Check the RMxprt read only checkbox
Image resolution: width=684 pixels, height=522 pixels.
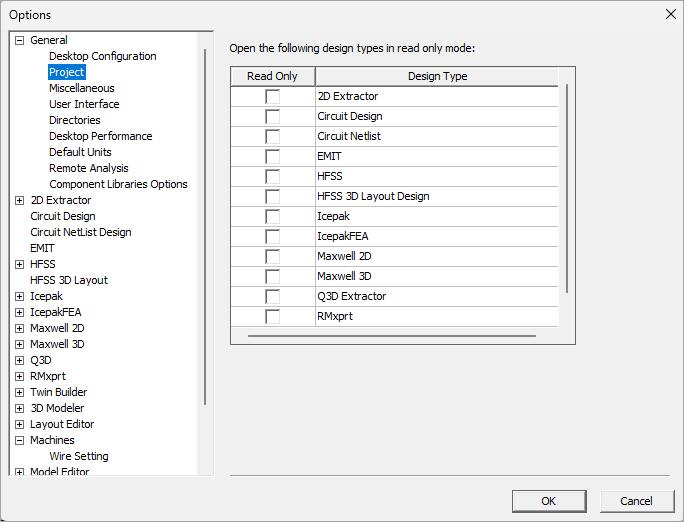point(273,317)
